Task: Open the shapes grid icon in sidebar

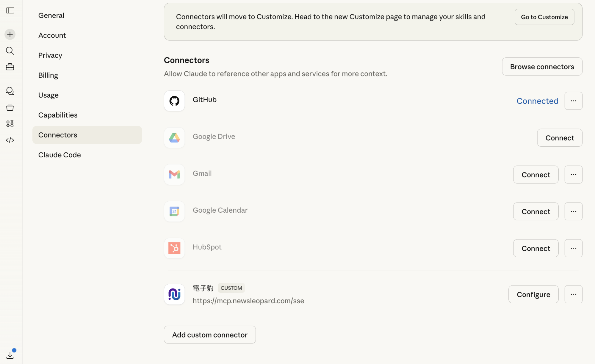Action: 10,124
